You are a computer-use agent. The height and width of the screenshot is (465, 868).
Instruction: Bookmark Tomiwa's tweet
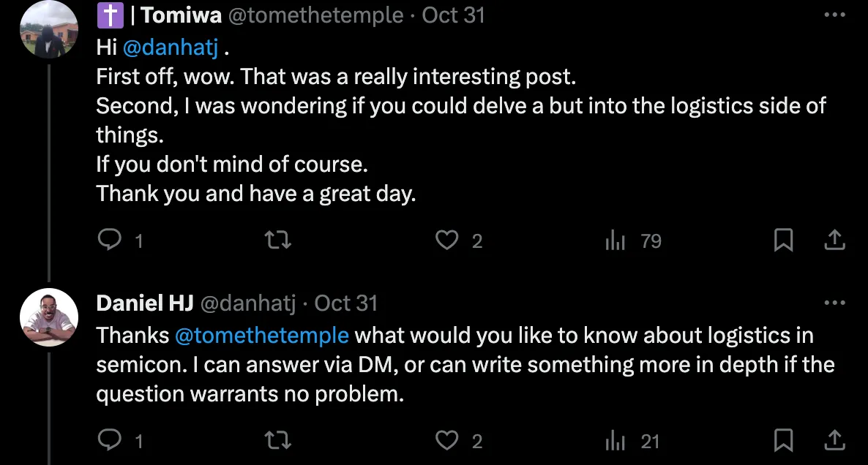coord(784,240)
